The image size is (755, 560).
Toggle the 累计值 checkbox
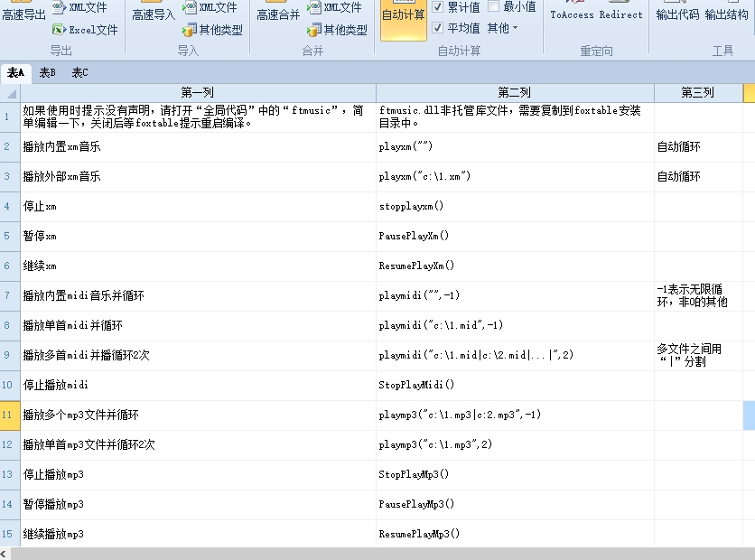[x=437, y=6]
